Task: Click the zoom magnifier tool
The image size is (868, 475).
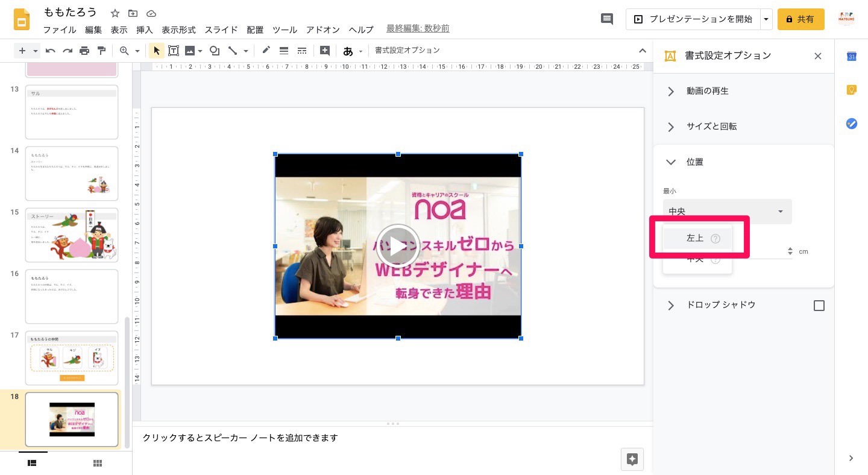Action: pyautogui.click(x=124, y=51)
